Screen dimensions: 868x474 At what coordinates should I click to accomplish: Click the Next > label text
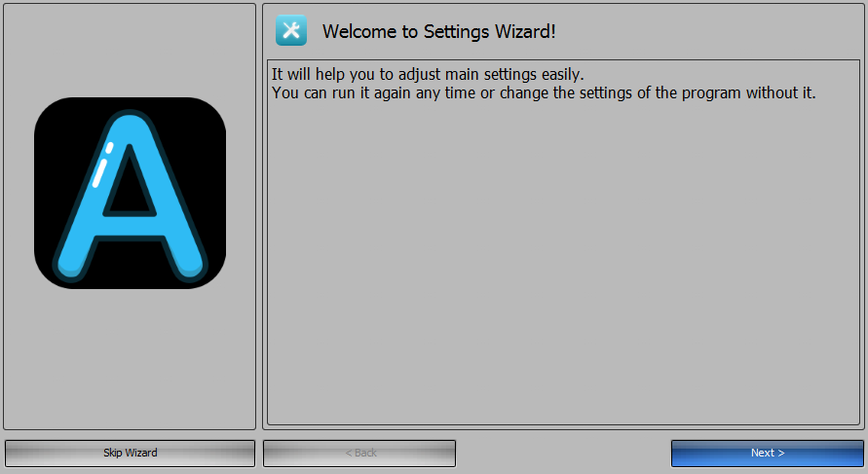click(x=768, y=453)
